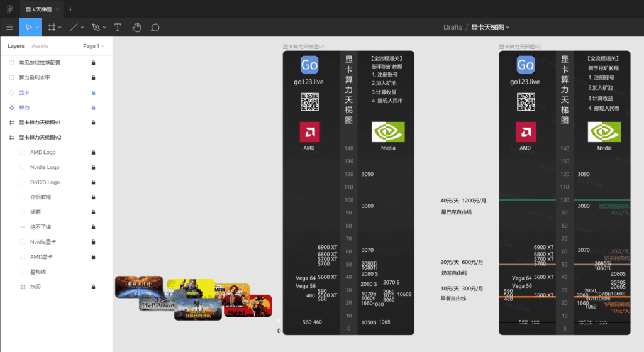Select the 介绍教程 layer
Viewport: 644px width, 352px height.
click(56, 197)
